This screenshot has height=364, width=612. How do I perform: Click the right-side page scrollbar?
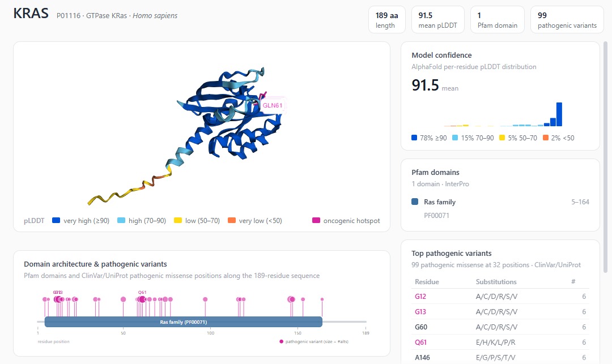pyautogui.click(x=605, y=156)
